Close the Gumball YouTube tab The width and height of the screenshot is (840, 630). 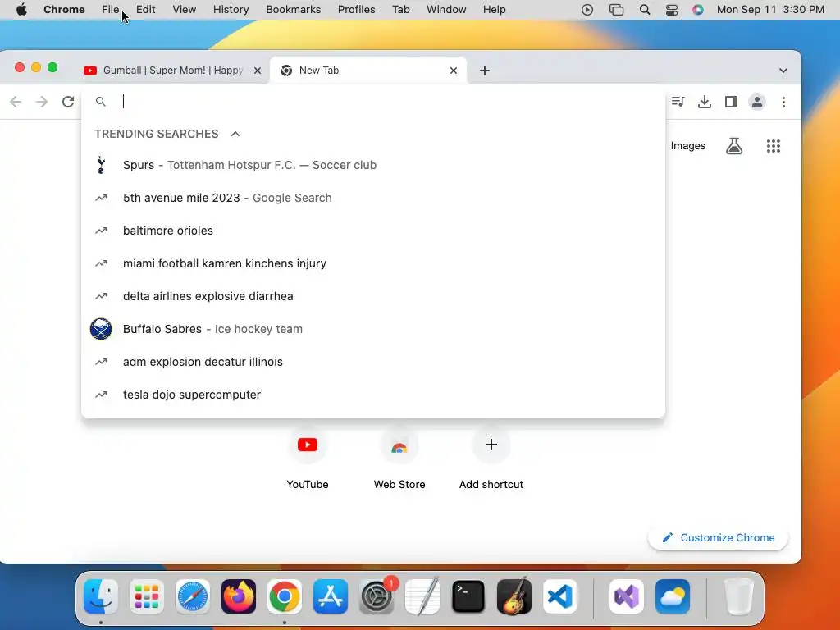coord(258,71)
